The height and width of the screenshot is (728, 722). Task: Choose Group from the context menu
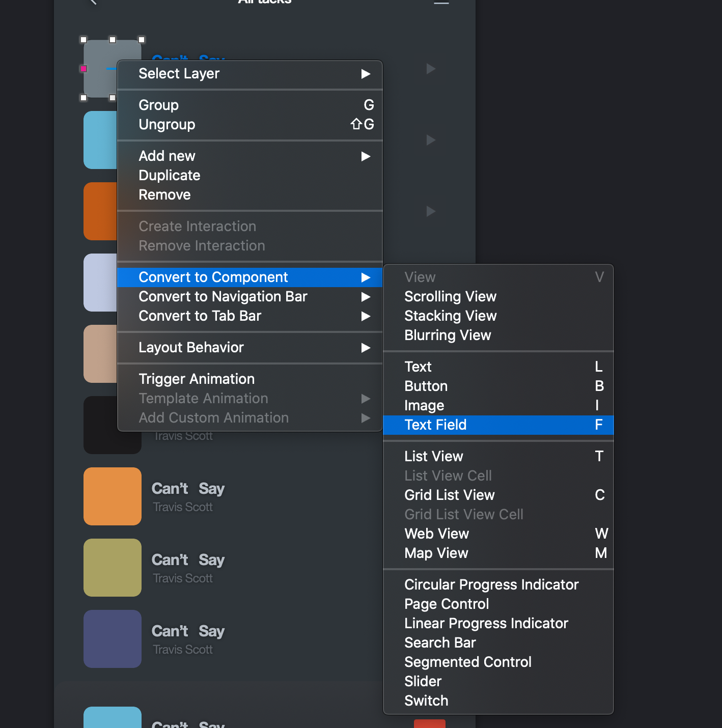pyautogui.click(x=158, y=105)
